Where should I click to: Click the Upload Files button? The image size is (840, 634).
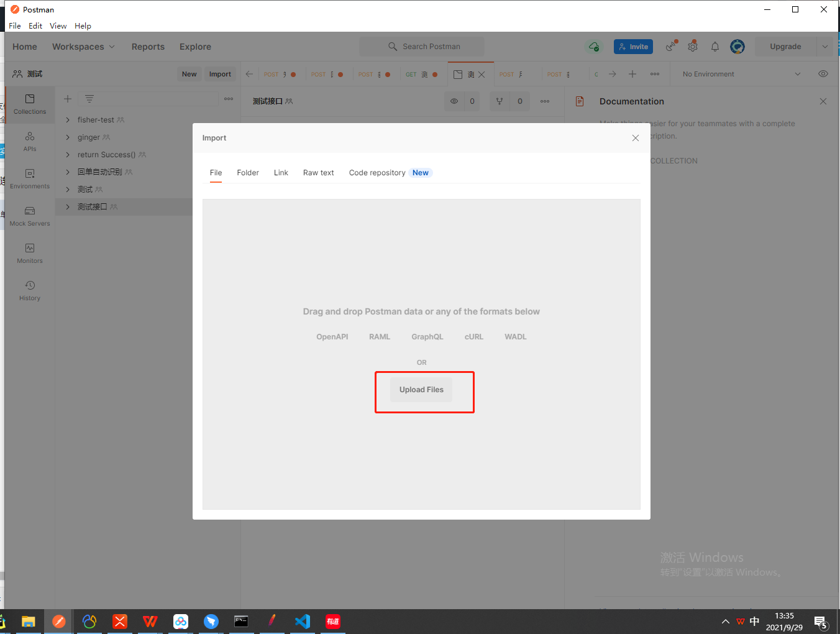[x=421, y=390]
